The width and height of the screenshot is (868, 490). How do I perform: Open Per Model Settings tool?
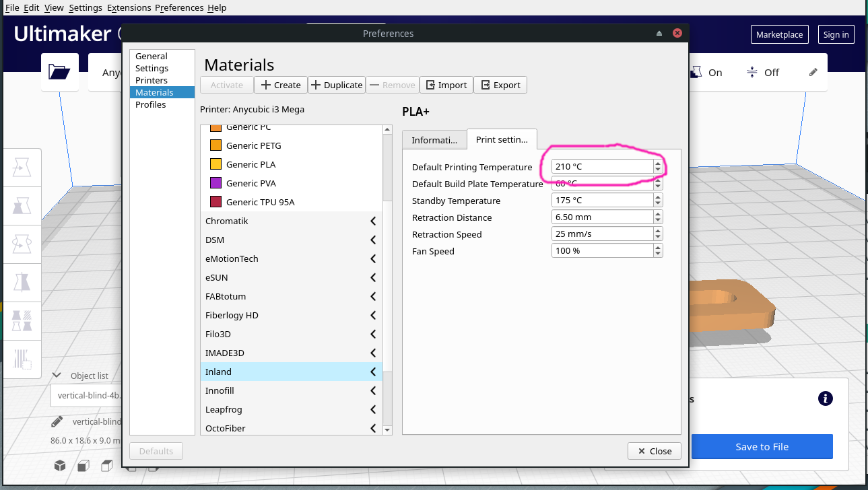coord(22,320)
